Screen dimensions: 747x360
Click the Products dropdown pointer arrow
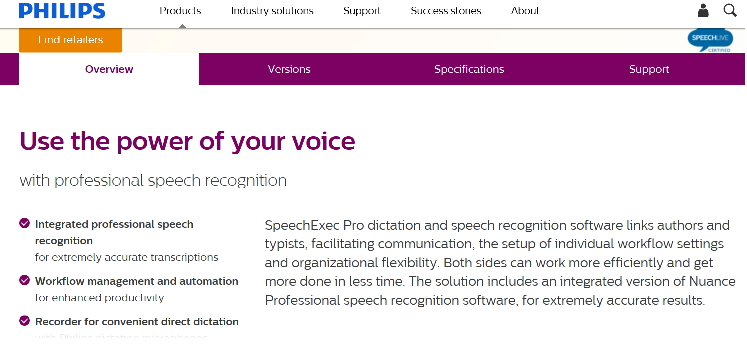click(x=182, y=26)
